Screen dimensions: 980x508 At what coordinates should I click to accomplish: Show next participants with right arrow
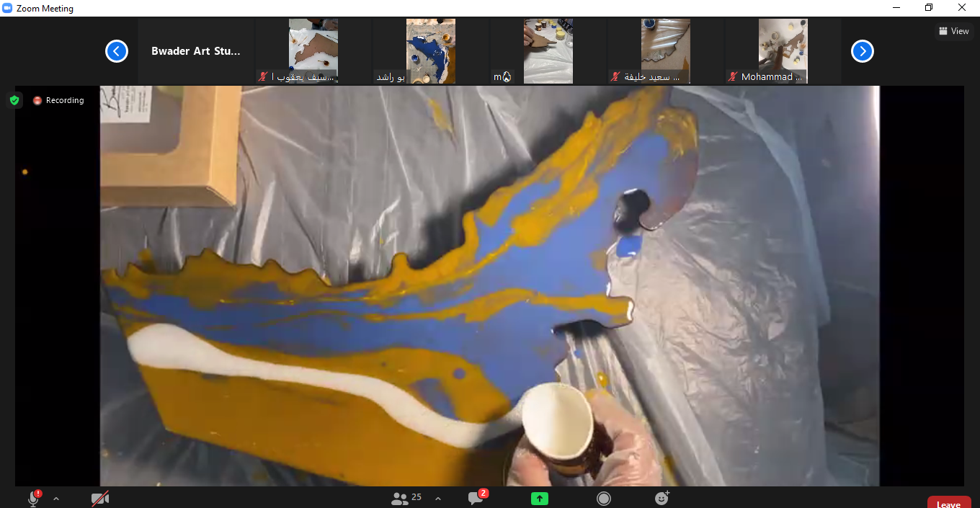pos(862,51)
